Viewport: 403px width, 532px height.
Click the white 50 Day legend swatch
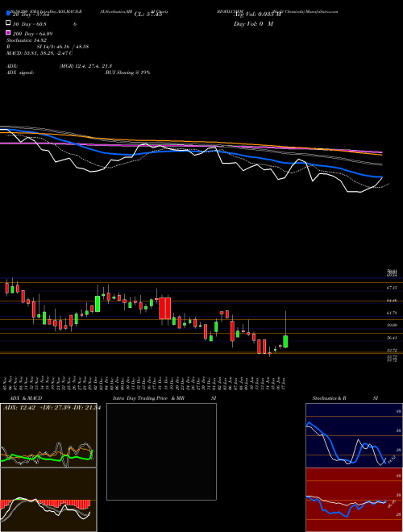(x=8, y=23)
